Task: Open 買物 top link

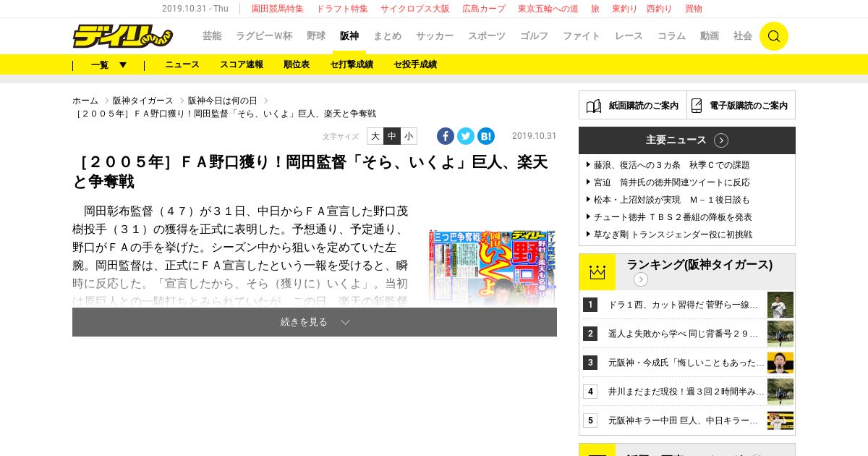Action: coord(694,9)
